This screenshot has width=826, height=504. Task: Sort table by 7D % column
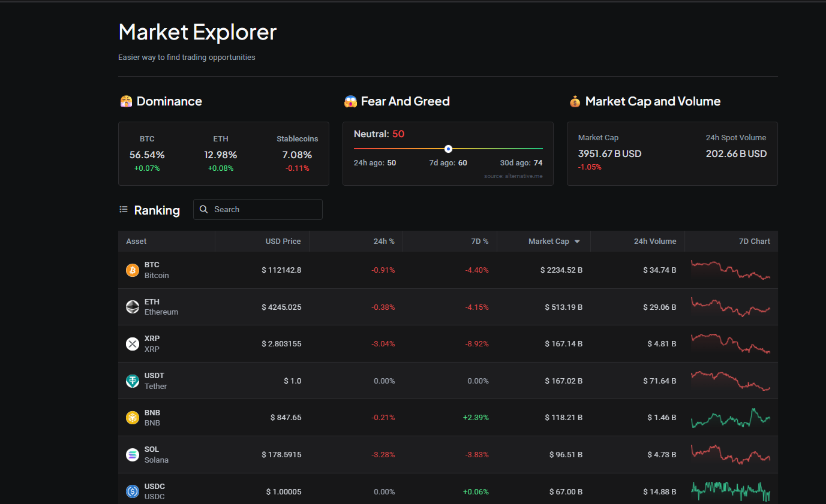pyautogui.click(x=450, y=241)
